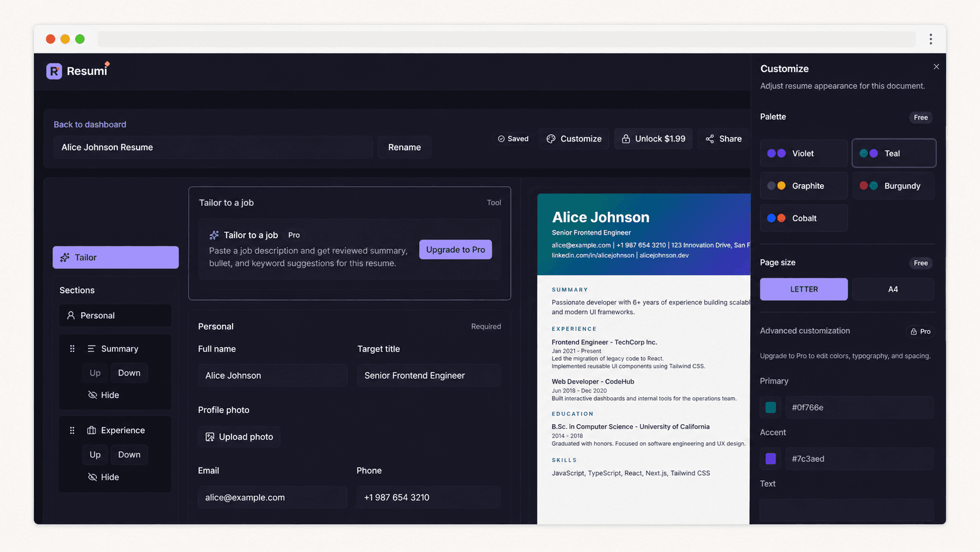
Task: Switch page size to LETTER
Action: [804, 289]
